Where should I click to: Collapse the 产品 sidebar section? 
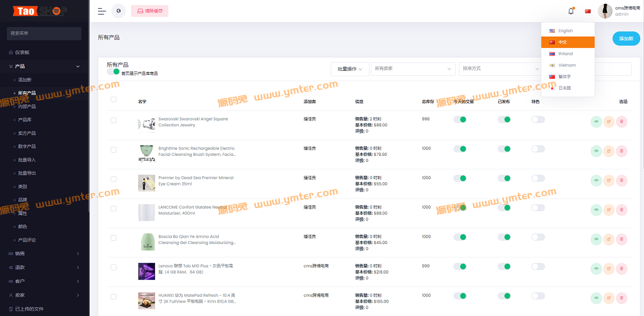[45, 66]
